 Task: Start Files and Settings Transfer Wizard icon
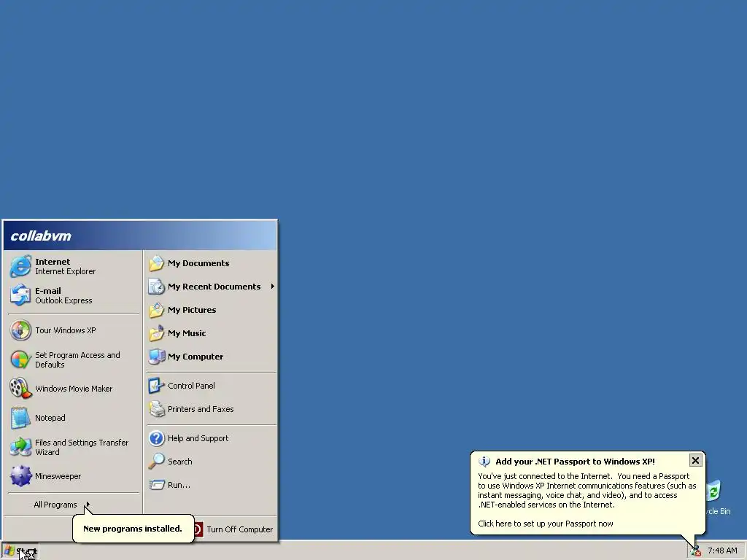(20, 447)
